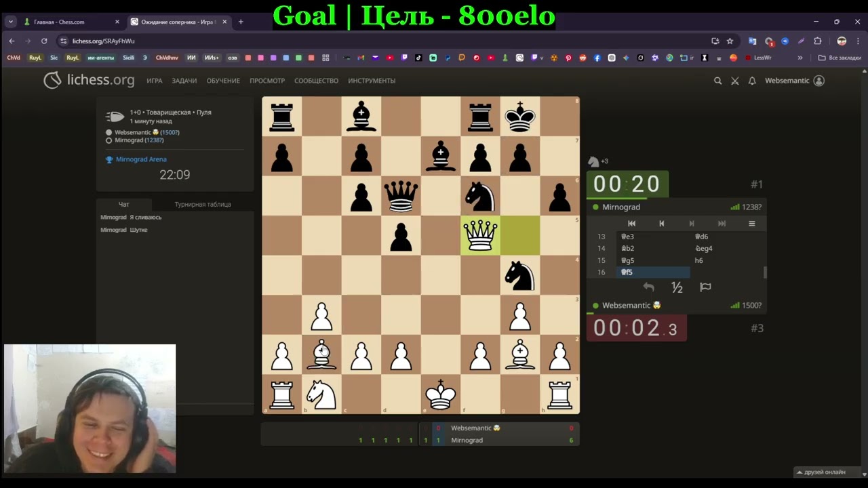Image resolution: width=868 pixels, height=488 pixels.
Task: Click the black queen on d6
Action: click(x=401, y=196)
